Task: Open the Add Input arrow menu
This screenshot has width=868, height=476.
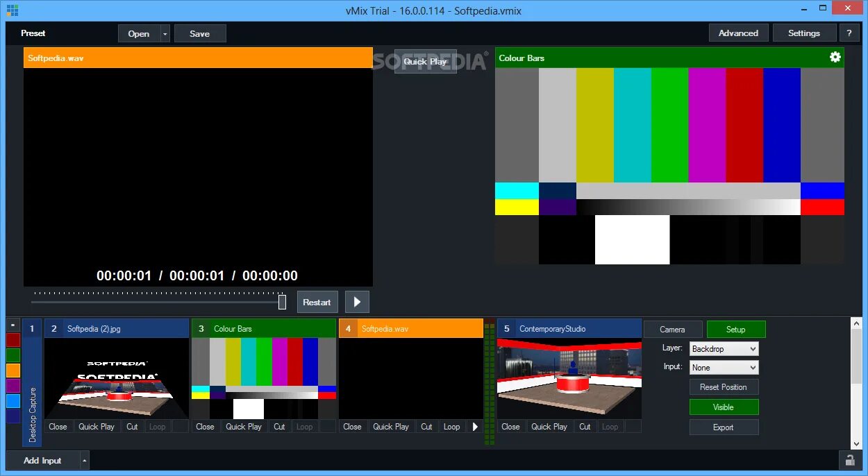Action: 85,460
